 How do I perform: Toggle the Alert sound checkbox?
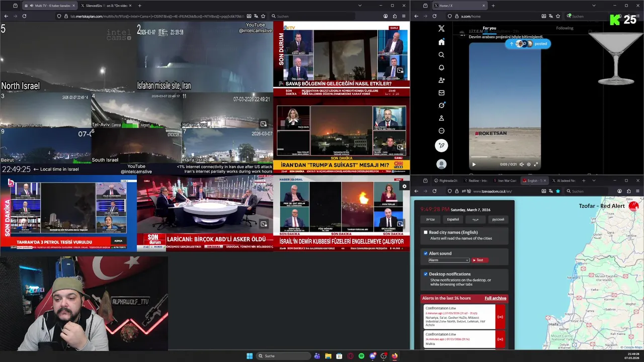(426, 253)
